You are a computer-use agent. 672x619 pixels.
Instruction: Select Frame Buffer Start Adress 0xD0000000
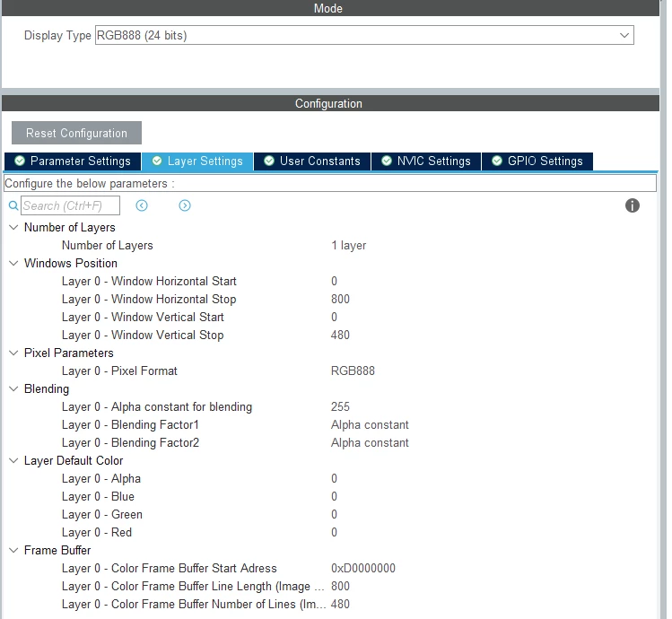click(363, 569)
